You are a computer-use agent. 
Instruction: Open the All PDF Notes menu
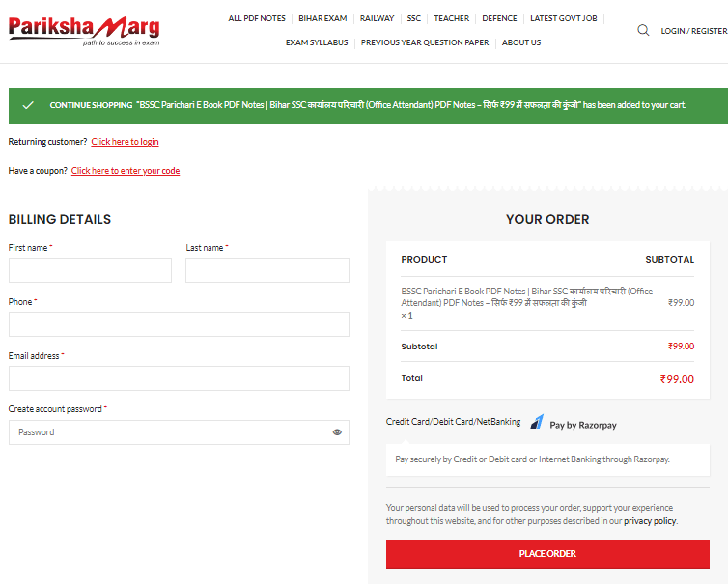click(x=257, y=18)
